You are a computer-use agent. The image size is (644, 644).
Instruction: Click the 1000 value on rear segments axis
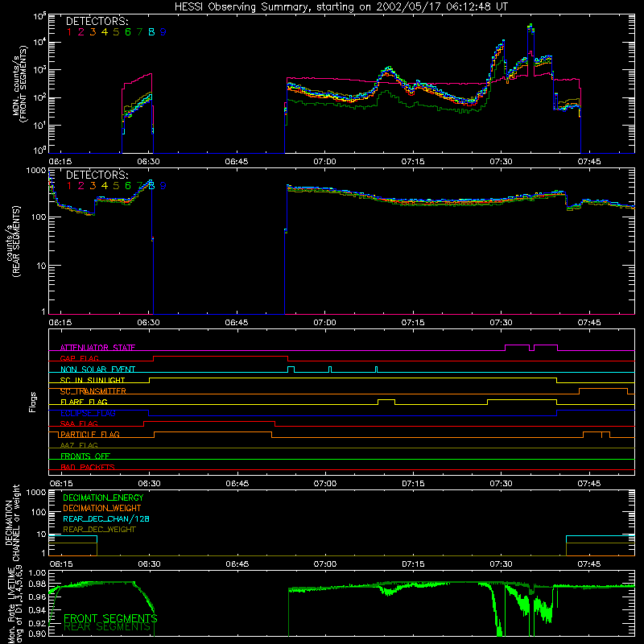click(x=35, y=171)
